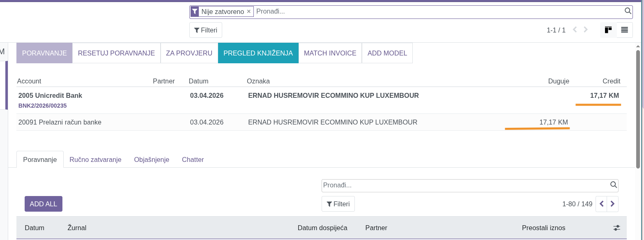The width and height of the screenshot is (644, 240).
Task: Open the top Filteri dropdown
Action: pos(206,30)
